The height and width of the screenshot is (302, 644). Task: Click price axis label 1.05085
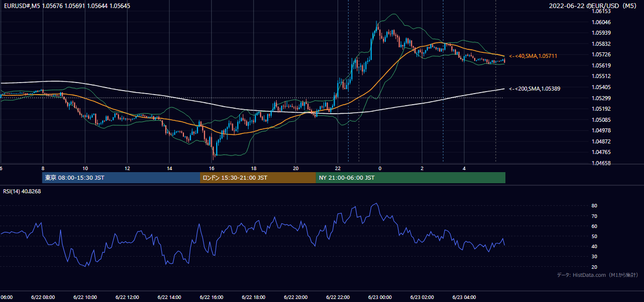click(x=601, y=120)
